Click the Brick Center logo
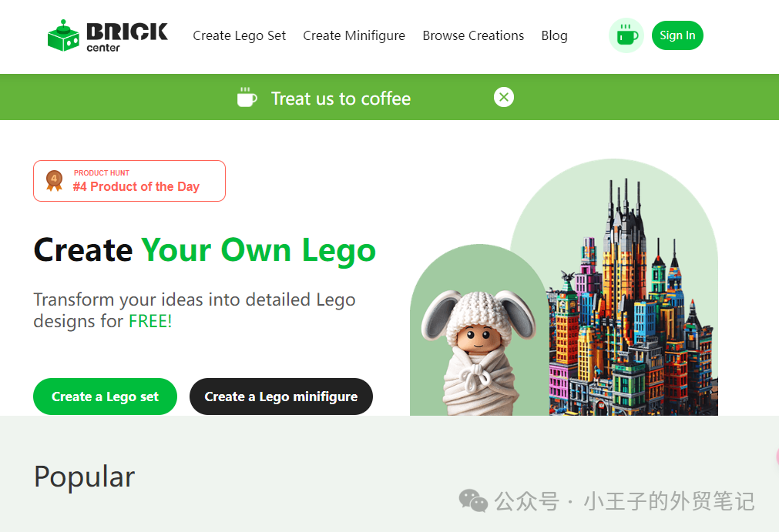The width and height of the screenshot is (779, 532). click(x=108, y=35)
